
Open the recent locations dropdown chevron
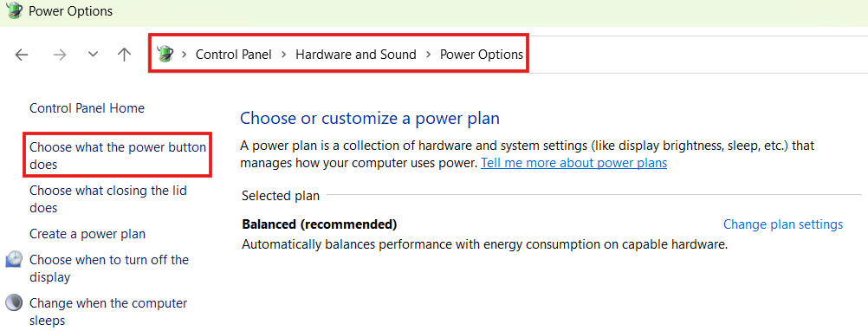93,55
